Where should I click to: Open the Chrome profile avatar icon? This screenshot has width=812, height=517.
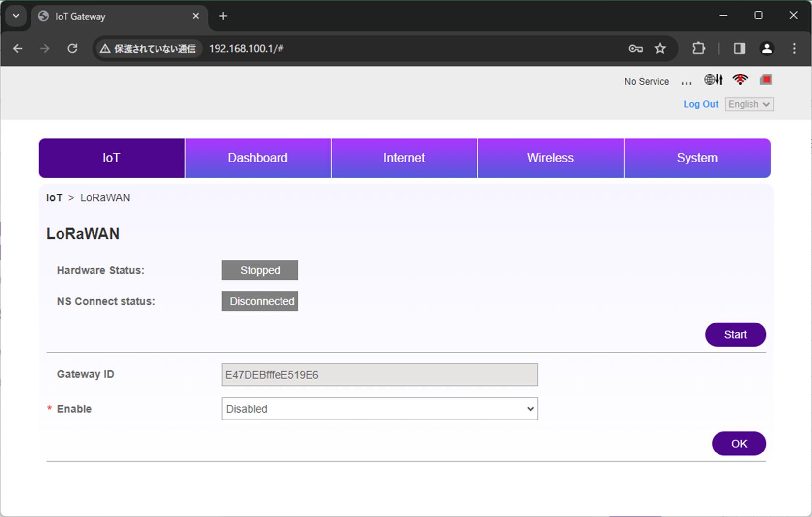[766, 48]
